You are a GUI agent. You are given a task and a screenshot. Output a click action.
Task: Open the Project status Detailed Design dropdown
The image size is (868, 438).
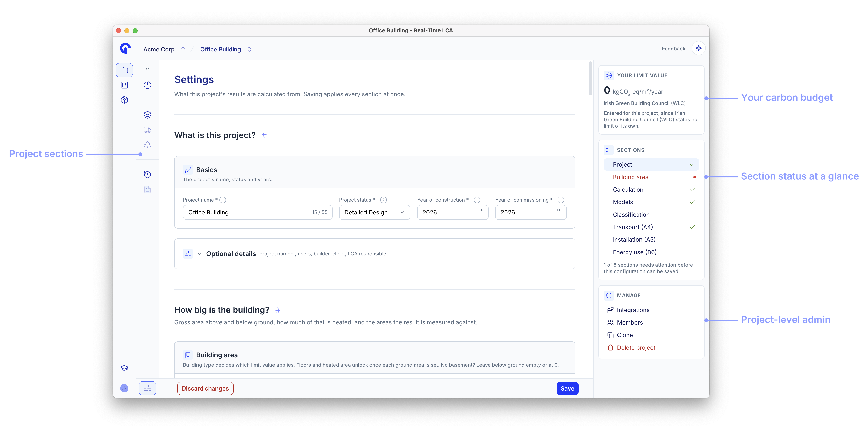[x=375, y=212]
